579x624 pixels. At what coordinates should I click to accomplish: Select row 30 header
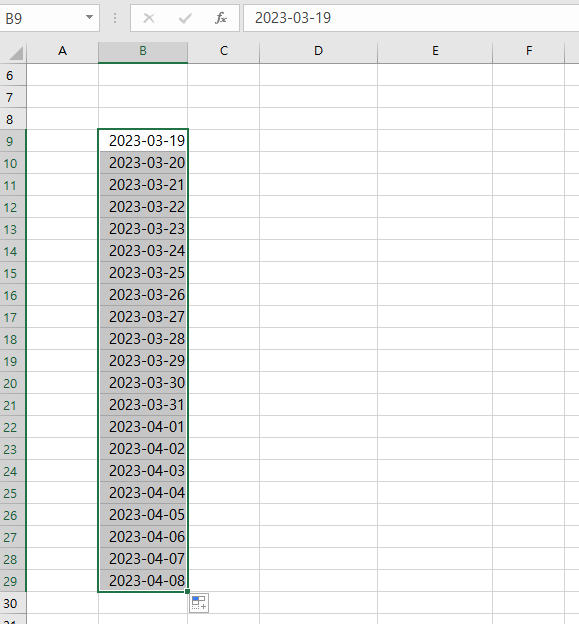[13, 603]
